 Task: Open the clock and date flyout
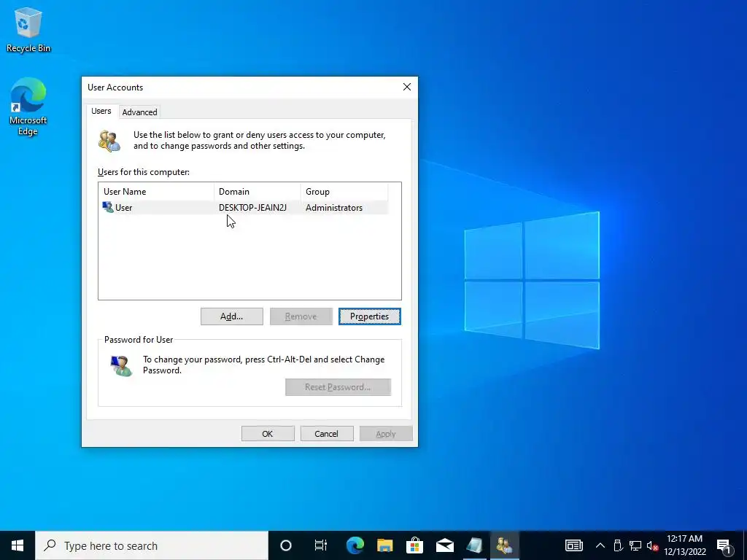coord(684,545)
